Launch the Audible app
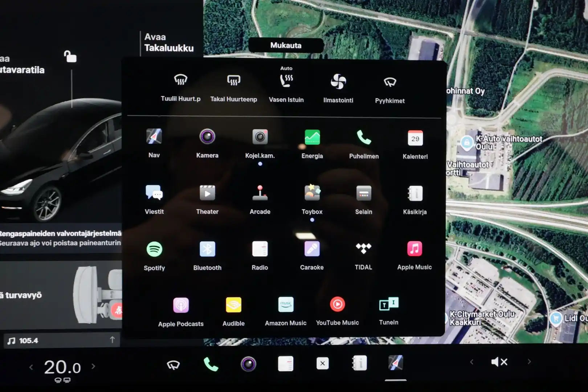Image resolution: width=588 pixels, height=392 pixels. point(233,305)
